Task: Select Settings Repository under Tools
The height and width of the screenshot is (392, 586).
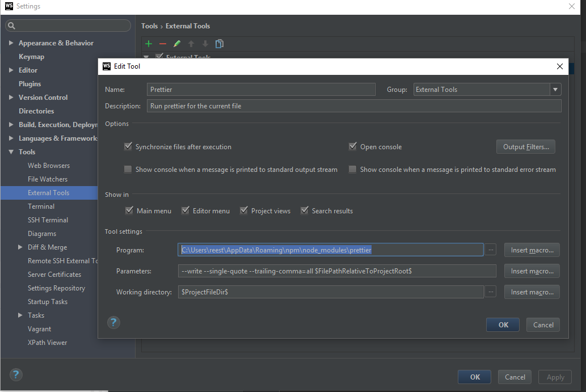Action: [56, 288]
